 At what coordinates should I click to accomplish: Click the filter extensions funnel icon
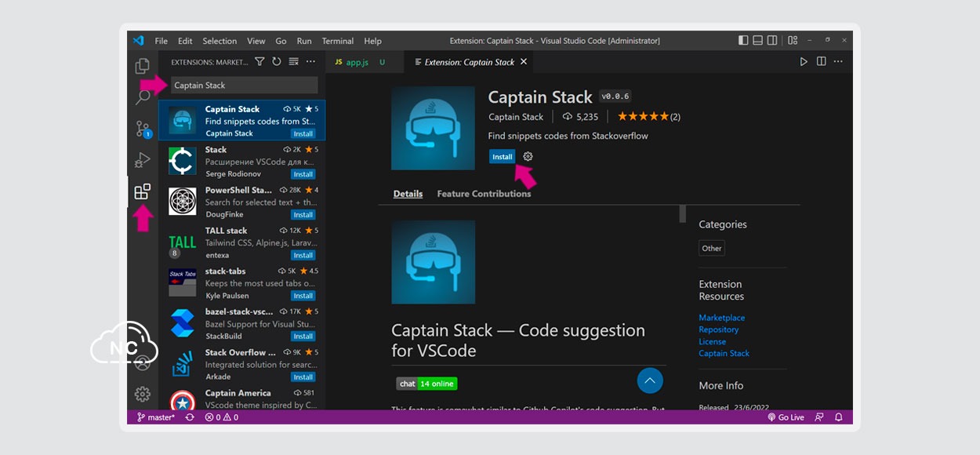click(x=260, y=62)
